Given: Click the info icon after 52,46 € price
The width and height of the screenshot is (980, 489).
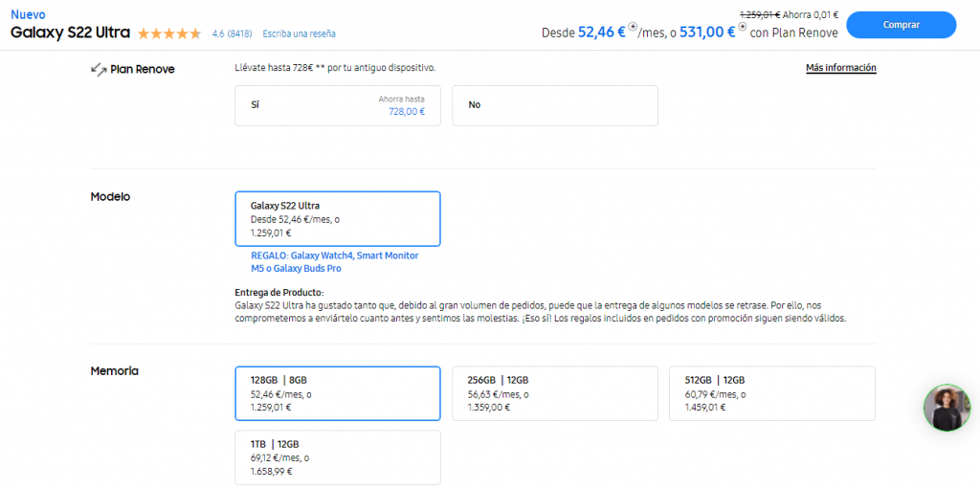Looking at the screenshot, I should click(634, 26).
